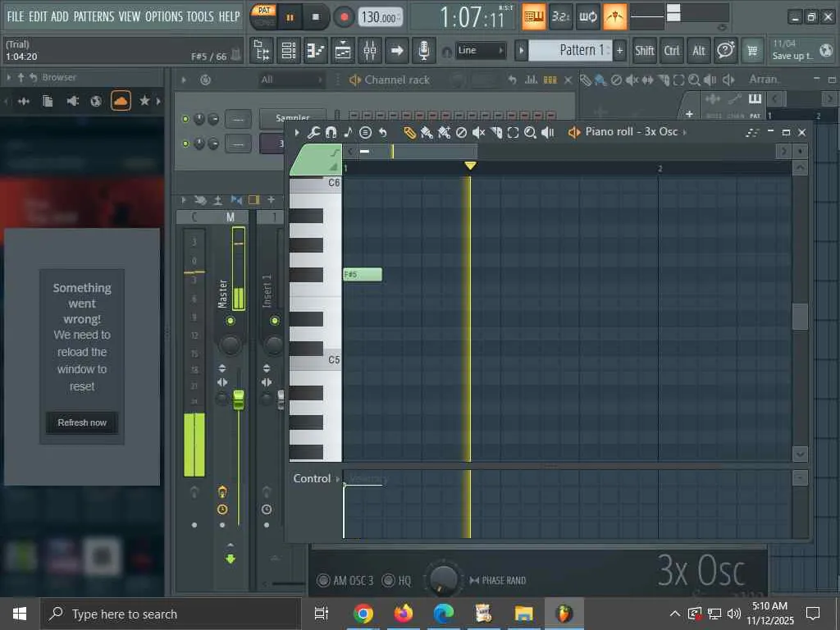Open channel rack menu arrow
Viewport: 840px width, 630px height.
tap(184, 80)
